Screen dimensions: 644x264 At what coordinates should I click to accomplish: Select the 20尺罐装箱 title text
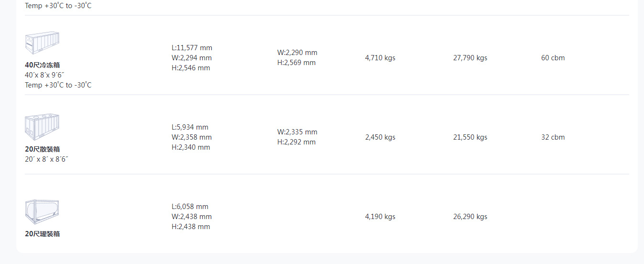(43, 234)
